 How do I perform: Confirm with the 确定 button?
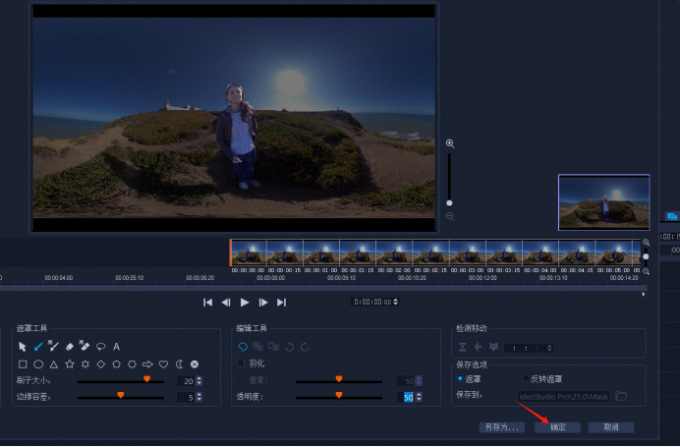pos(557,427)
